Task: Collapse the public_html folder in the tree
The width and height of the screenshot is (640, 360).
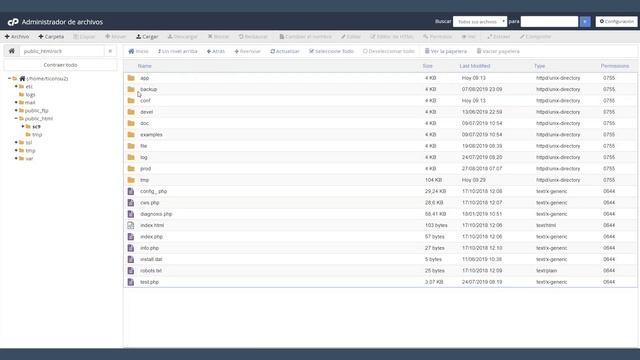Action: (x=16, y=118)
